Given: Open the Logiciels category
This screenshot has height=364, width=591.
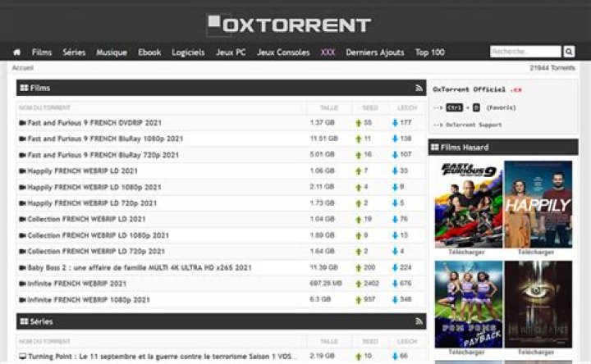Looking at the screenshot, I should click(x=188, y=52).
